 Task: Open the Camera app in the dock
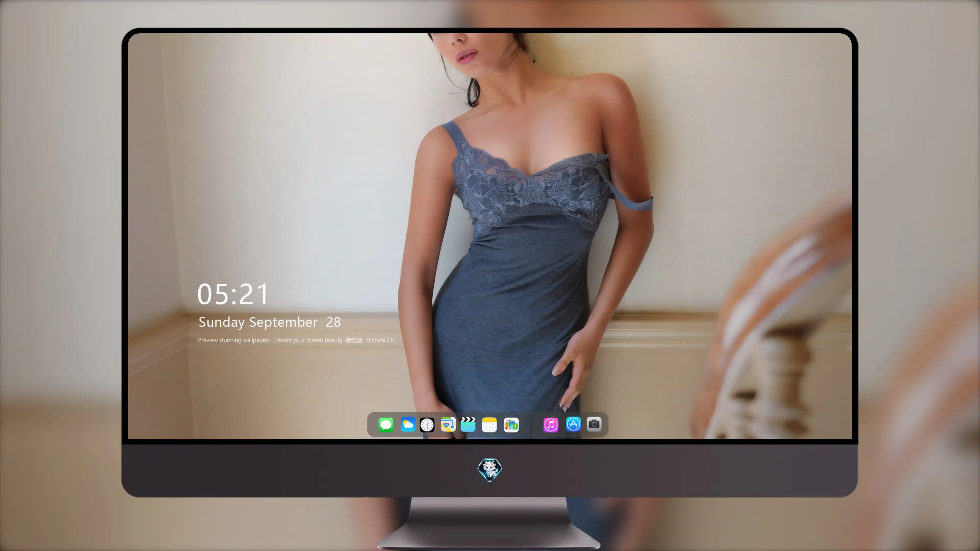pos(594,424)
